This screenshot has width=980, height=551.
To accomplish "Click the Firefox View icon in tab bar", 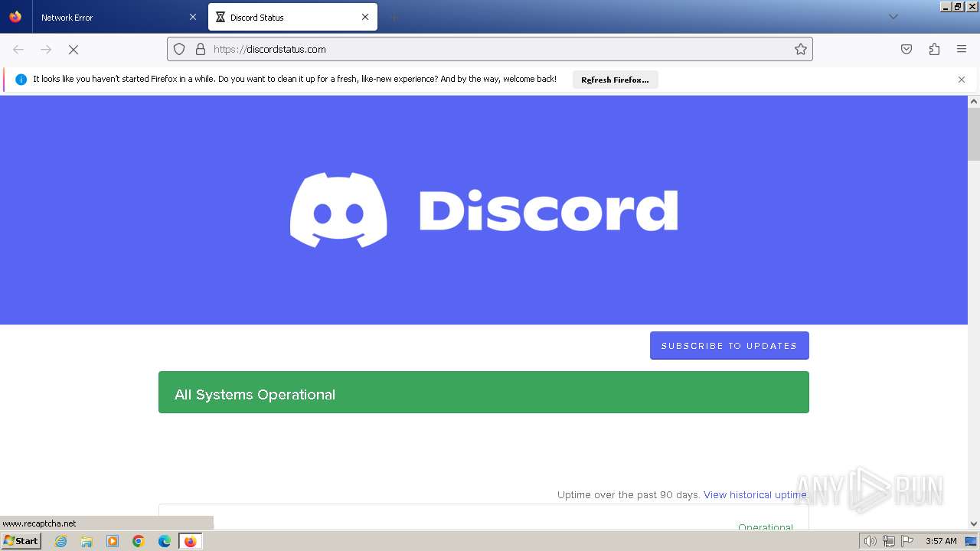I will pyautogui.click(x=15, y=17).
